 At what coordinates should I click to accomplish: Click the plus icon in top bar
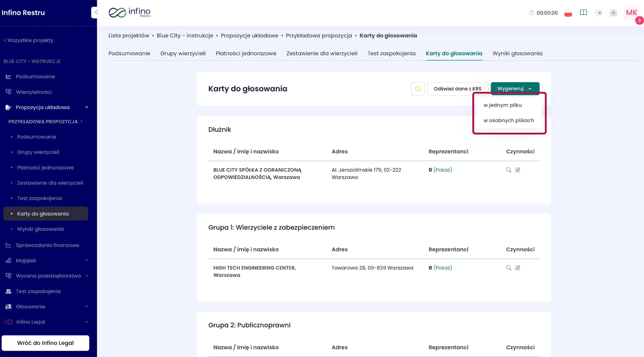pyautogui.click(x=613, y=13)
